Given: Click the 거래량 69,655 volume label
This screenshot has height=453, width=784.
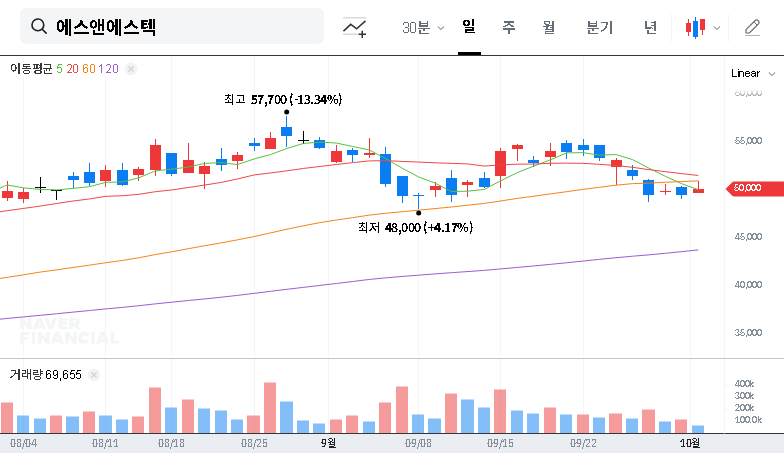Looking at the screenshot, I should [45, 375].
